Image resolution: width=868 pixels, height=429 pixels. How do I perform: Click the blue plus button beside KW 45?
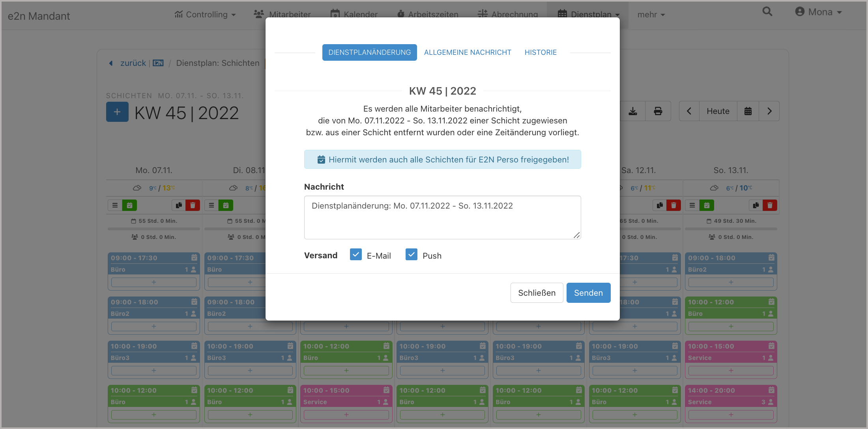point(117,112)
